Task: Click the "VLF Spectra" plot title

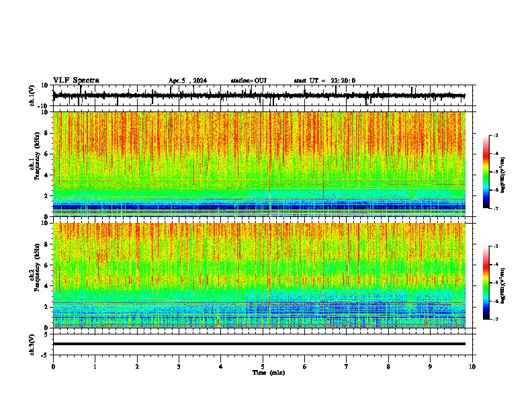Action: pos(76,81)
